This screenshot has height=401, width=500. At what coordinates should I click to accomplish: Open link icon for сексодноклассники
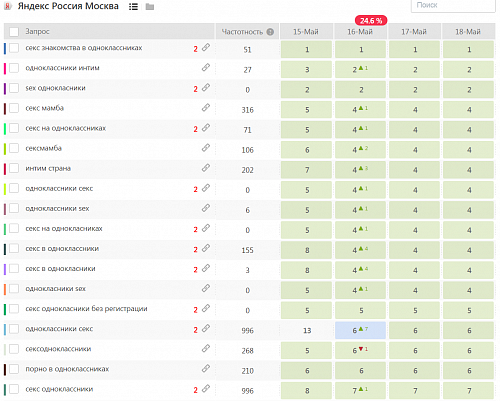tap(206, 348)
